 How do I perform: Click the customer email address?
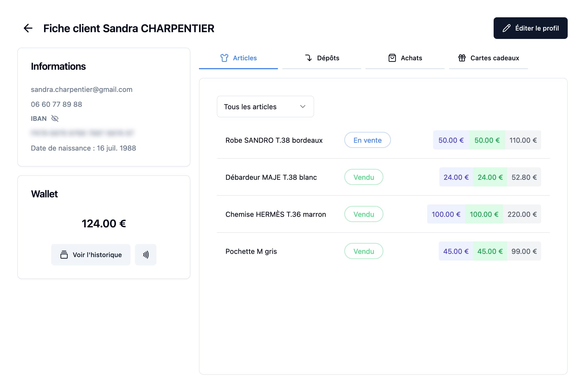pos(82,89)
